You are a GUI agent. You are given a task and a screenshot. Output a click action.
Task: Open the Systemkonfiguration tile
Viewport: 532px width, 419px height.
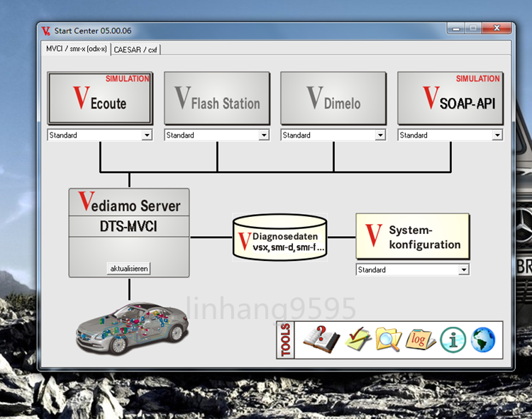[413, 236]
